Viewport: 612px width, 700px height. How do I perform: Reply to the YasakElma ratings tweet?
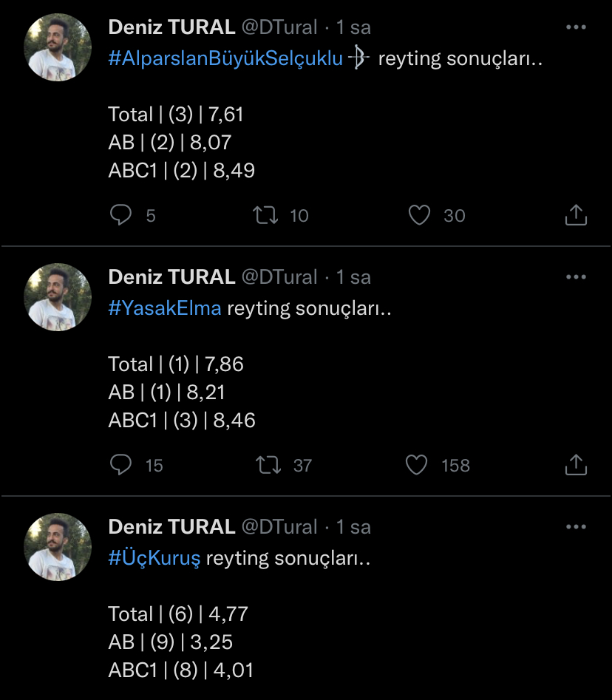pos(120,465)
